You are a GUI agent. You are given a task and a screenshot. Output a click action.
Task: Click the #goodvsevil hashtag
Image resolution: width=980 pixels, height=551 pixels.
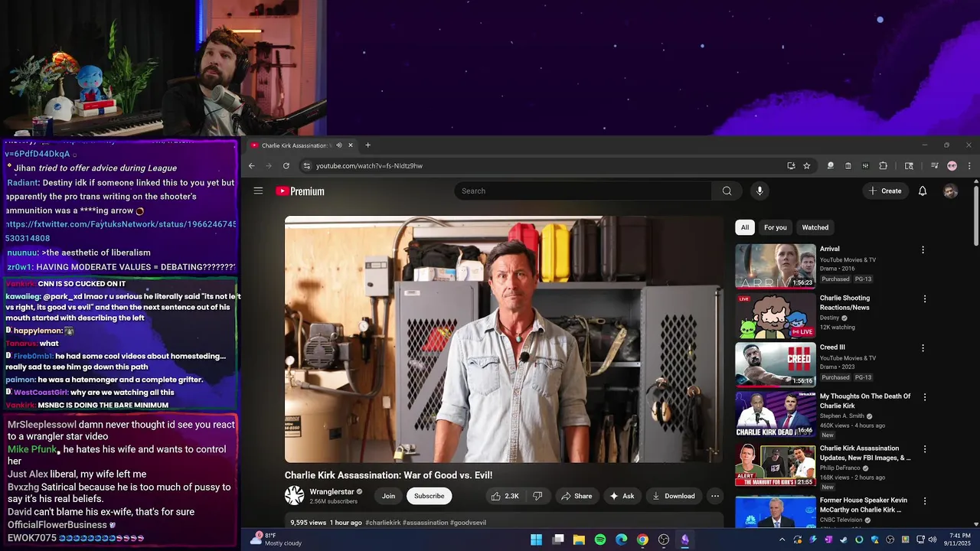pyautogui.click(x=468, y=523)
